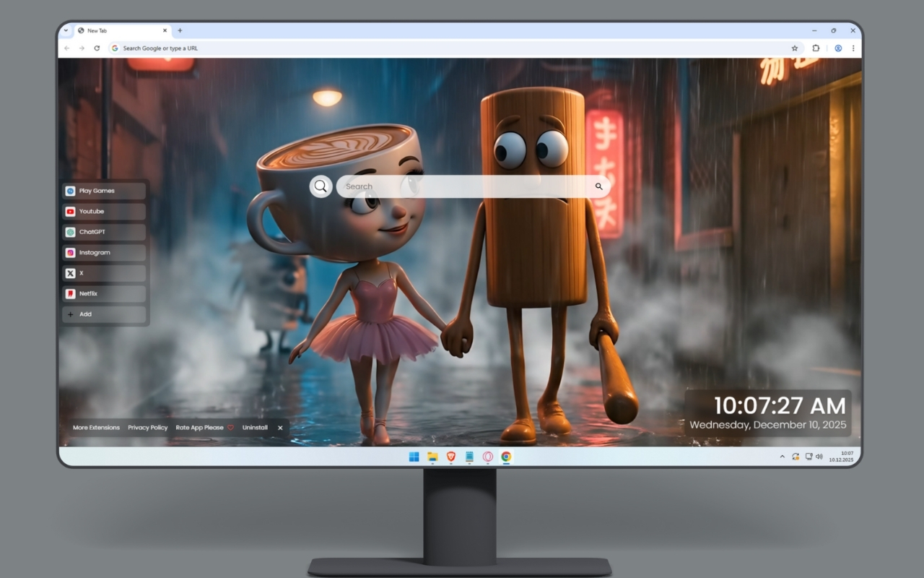Screen dimensions: 924x578
Task: Click the round magnifier icon beside the search box
Action: tap(321, 186)
